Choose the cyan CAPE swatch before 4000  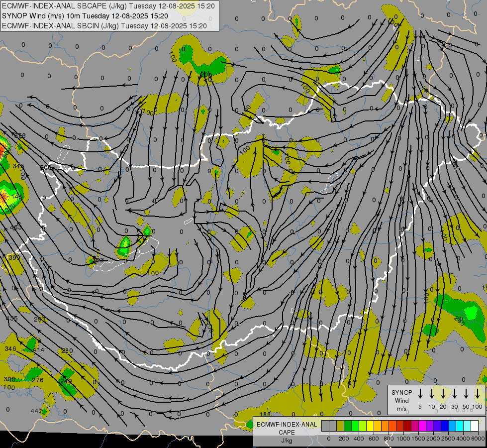click(460, 426)
